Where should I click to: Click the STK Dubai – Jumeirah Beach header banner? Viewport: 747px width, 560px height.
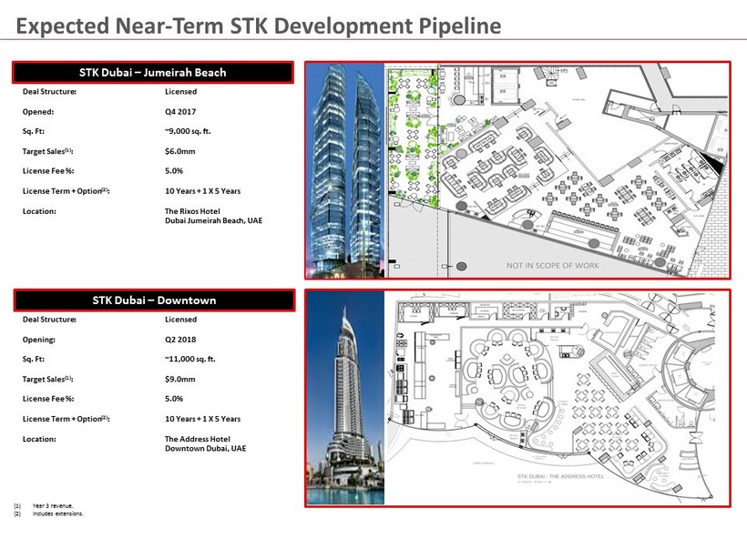152,72
